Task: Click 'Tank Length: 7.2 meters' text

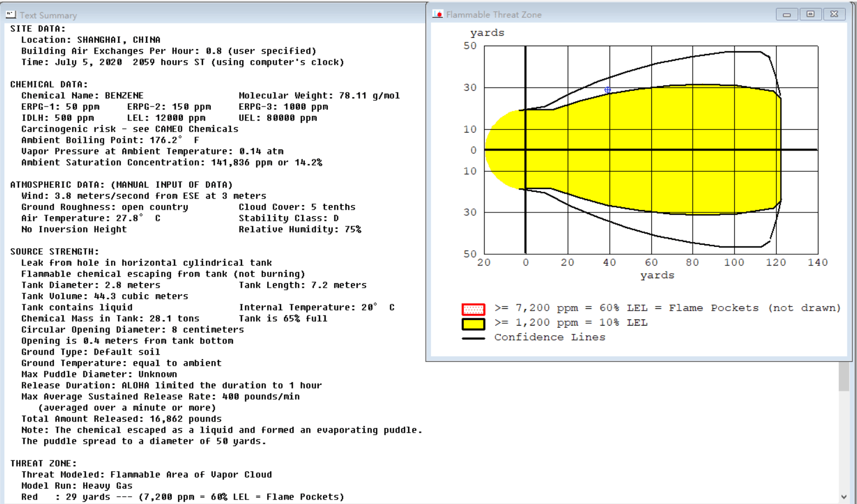Action: pyautogui.click(x=303, y=285)
